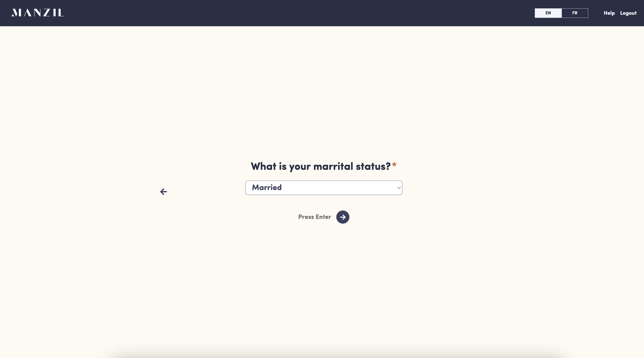644x358 pixels.
Task: Open the marital status dropdown
Action: [323, 188]
